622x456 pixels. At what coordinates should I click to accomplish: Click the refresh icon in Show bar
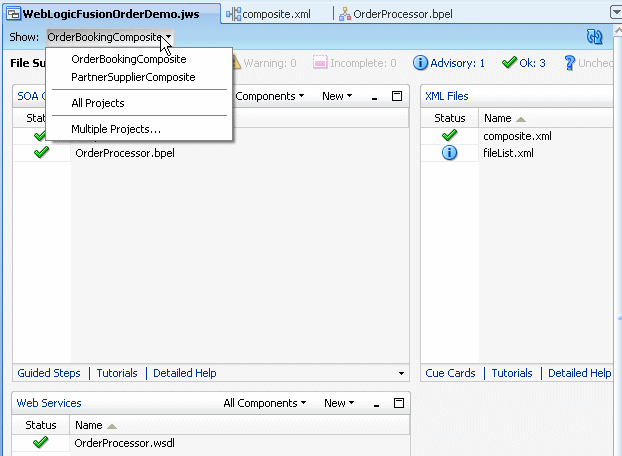595,37
